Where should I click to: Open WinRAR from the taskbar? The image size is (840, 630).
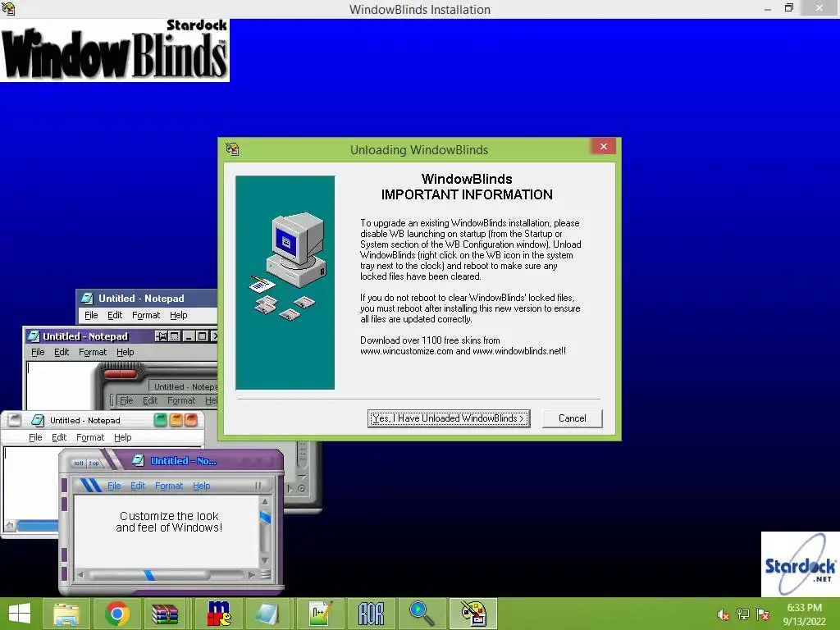point(165,614)
